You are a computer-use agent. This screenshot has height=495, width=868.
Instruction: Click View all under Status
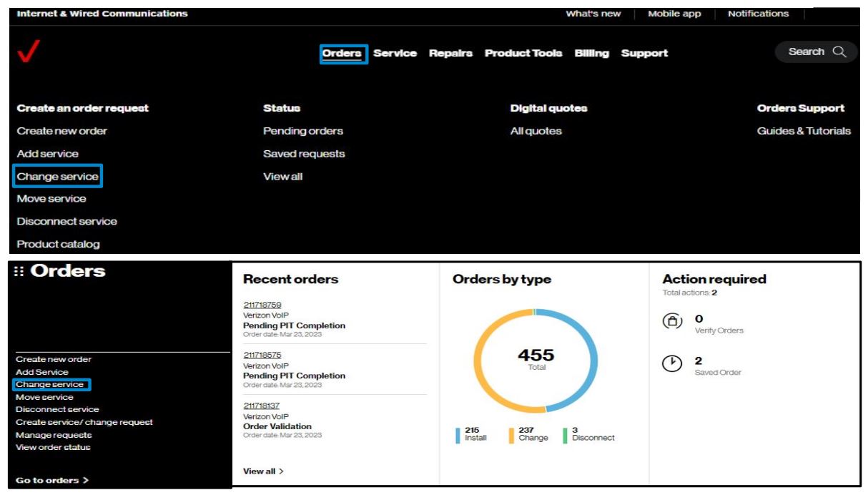pos(283,177)
